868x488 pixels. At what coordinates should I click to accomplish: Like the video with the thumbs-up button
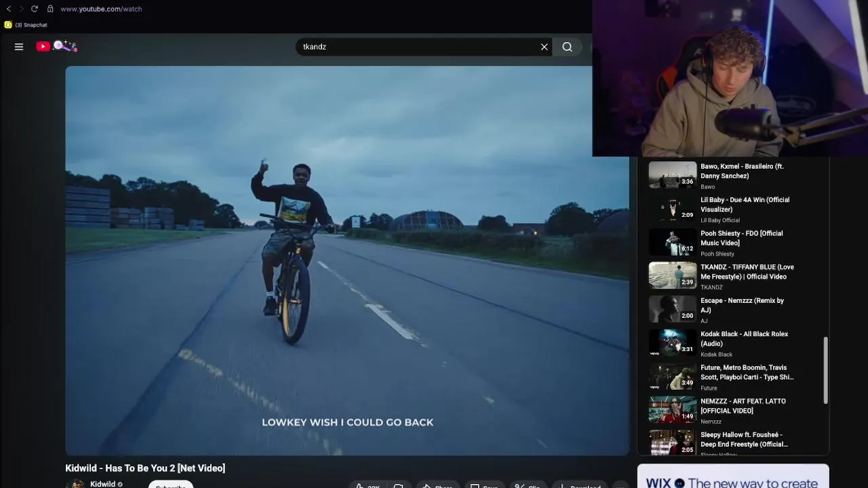click(367, 485)
